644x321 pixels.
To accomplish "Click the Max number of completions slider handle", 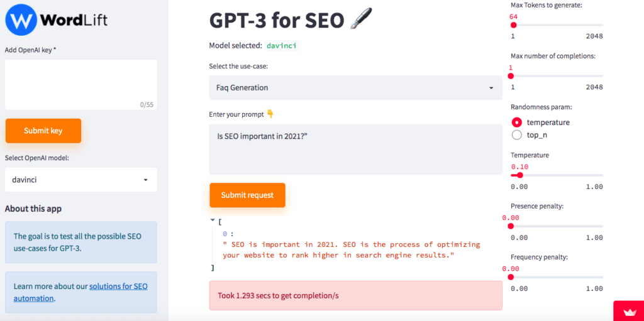I will tap(511, 76).
